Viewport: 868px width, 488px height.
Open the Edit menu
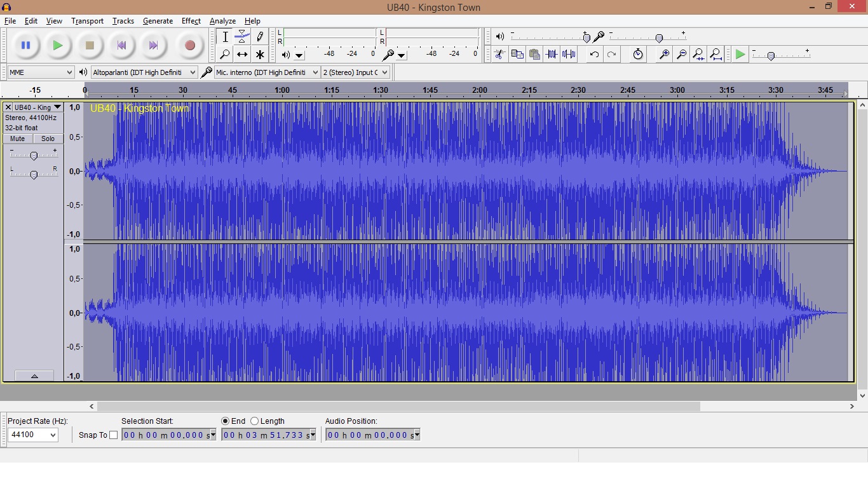pyautogui.click(x=31, y=21)
